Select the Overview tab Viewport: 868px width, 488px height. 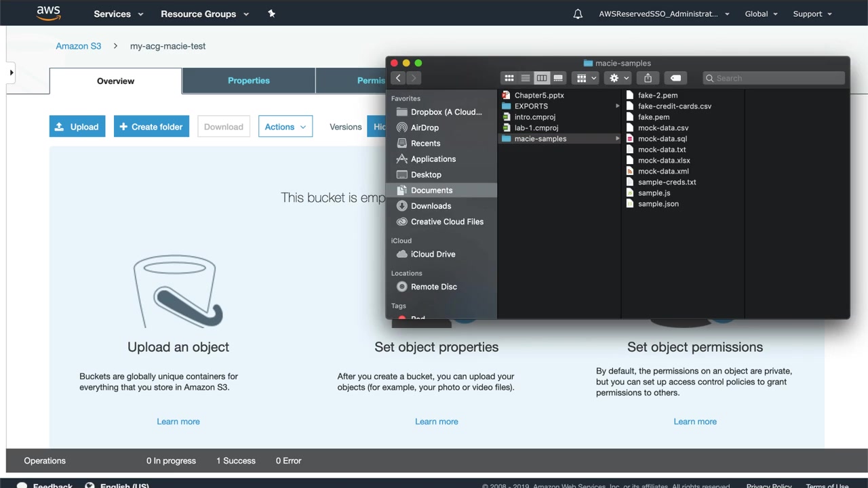coord(115,81)
